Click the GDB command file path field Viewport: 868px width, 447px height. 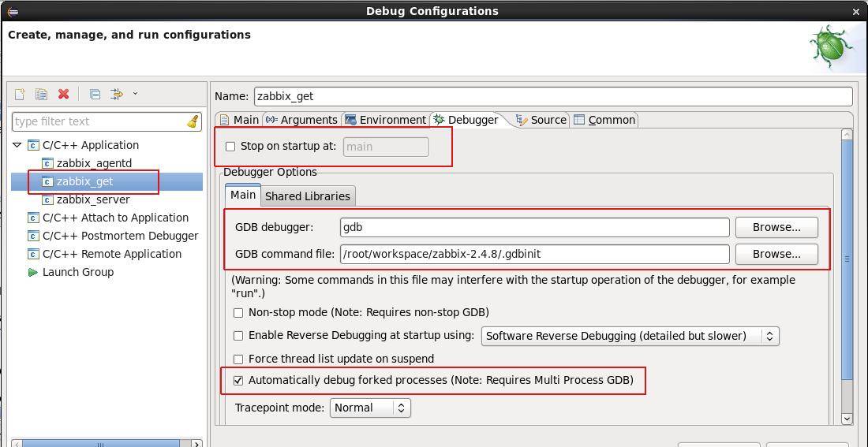click(x=534, y=254)
